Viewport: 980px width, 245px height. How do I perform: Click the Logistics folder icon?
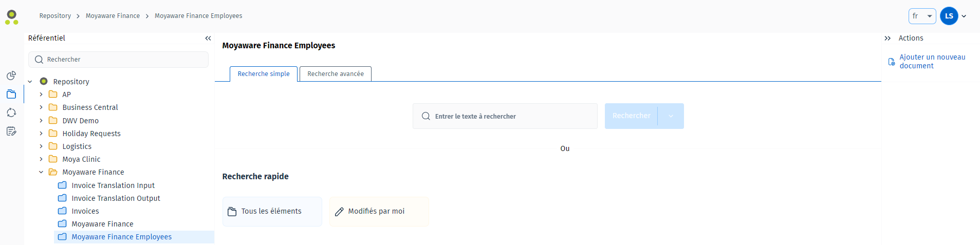pos(53,146)
